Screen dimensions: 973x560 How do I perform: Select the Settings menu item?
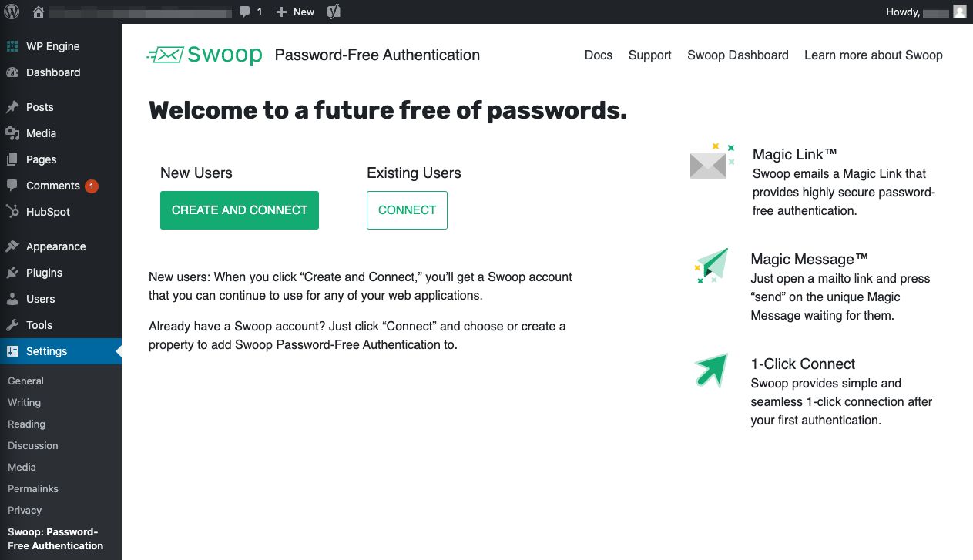[x=61, y=351]
